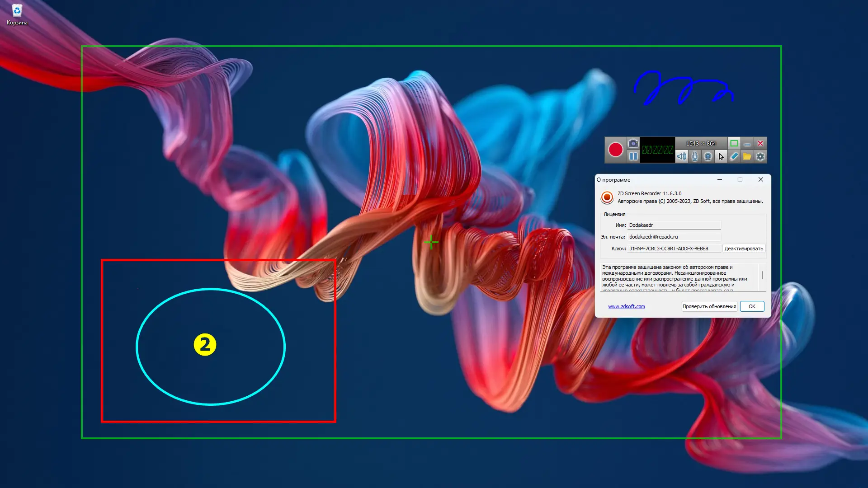Click OK in the О программе dialog

pyautogui.click(x=752, y=306)
